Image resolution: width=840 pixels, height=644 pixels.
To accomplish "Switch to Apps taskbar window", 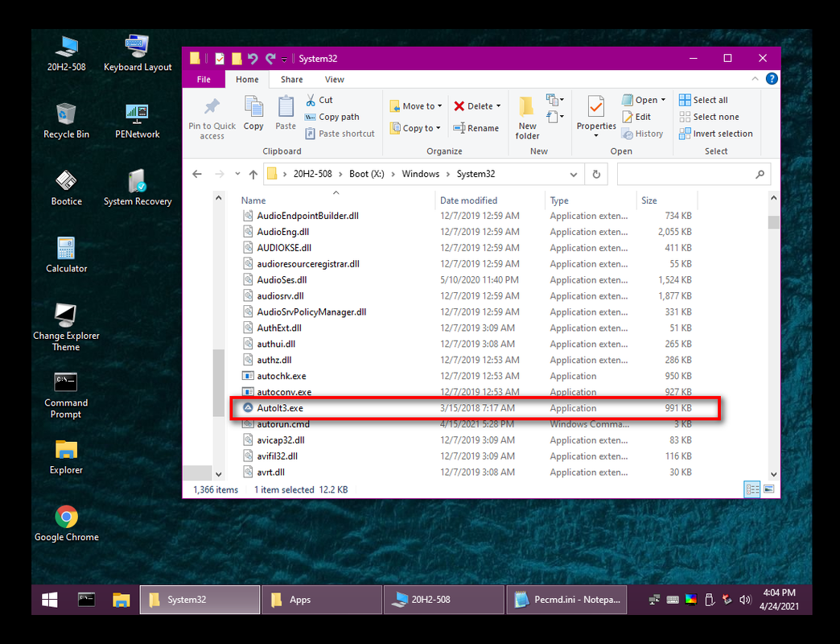I will (321, 600).
